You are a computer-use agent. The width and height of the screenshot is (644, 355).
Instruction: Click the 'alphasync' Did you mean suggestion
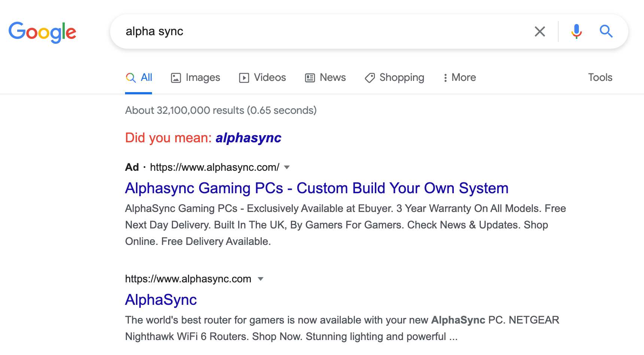click(248, 138)
